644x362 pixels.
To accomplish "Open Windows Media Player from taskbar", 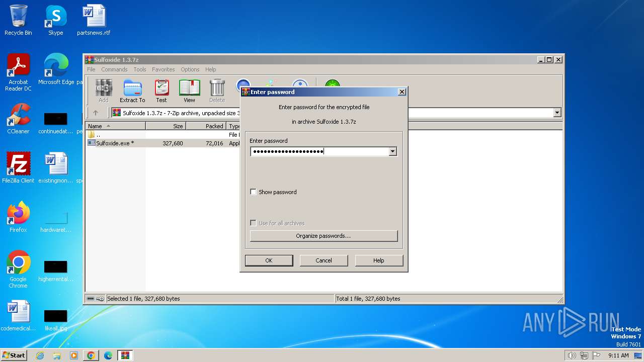I will pyautogui.click(x=74, y=355).
